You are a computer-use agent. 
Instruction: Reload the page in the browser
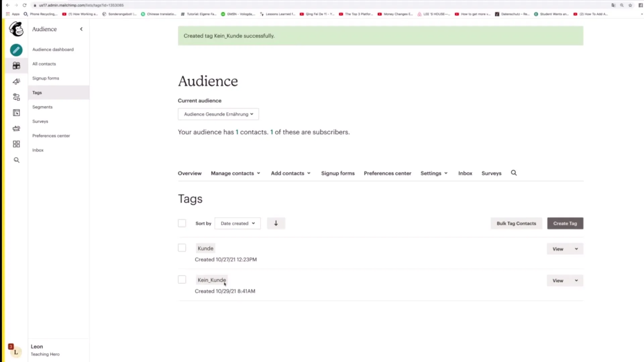click(24, 5)
